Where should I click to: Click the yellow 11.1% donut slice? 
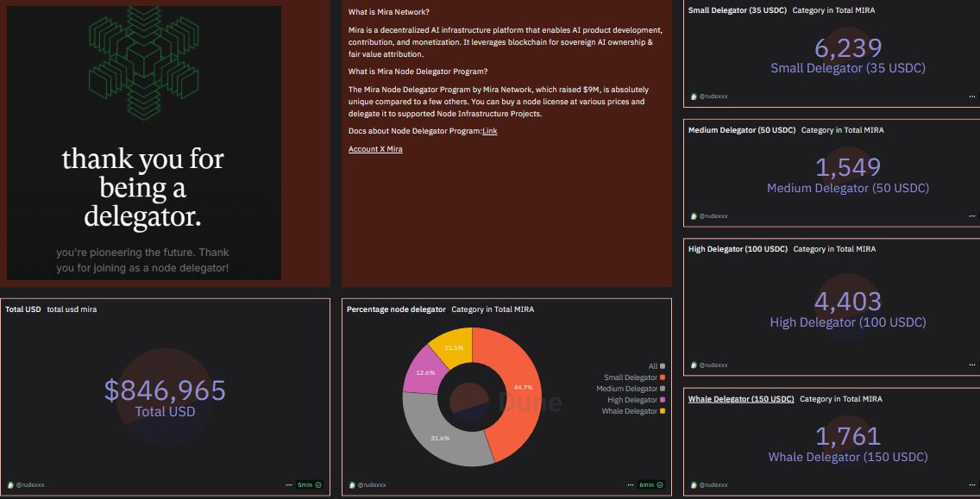(454, 346)
